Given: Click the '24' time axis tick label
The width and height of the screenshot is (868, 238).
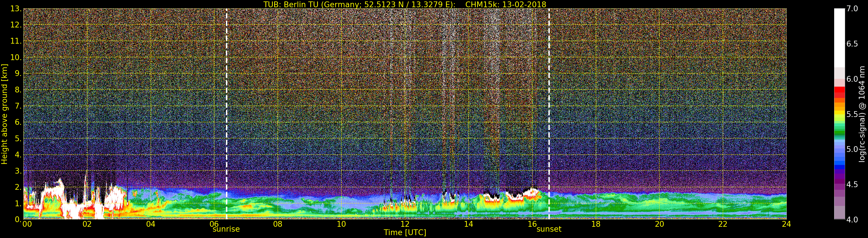Looking at the screenshot, I should pyautogui.click(x=786, y=224).
